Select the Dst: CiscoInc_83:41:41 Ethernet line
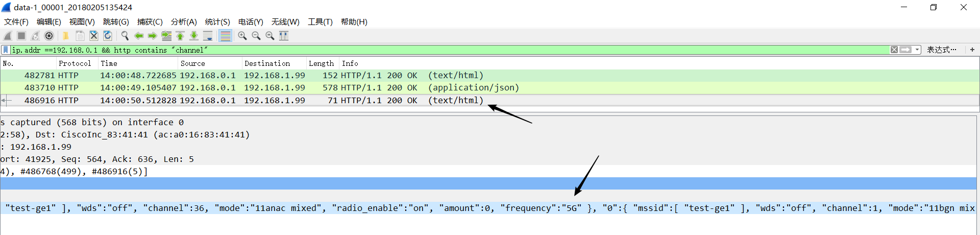Image resolution: width=980 pixels, height=235 pixels. 488,135
